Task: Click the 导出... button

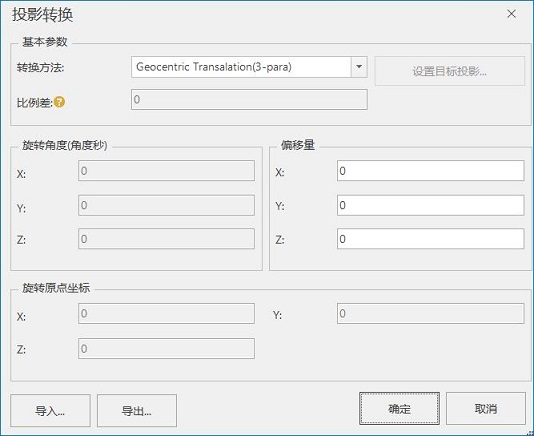Action: point(137,410)
